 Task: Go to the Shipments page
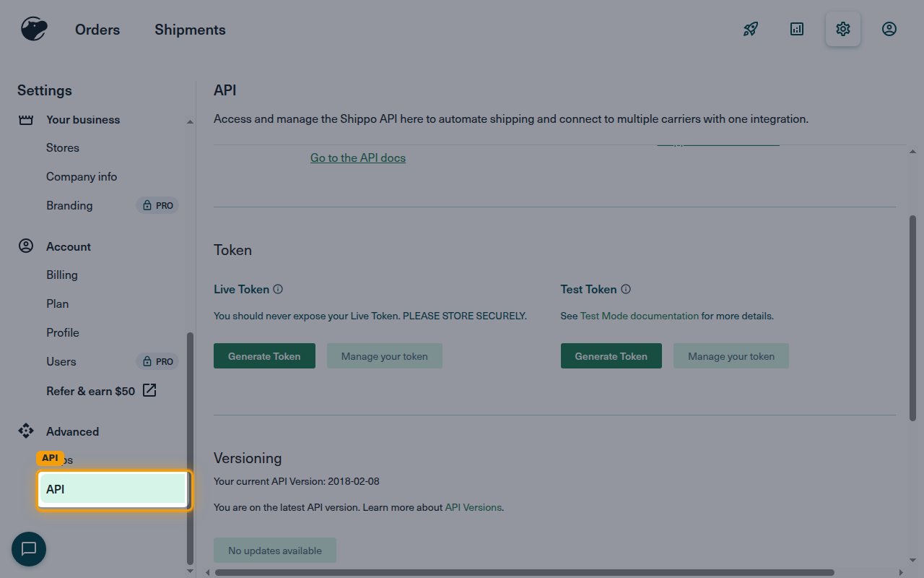pyautogui.click(x=190, y=30)
